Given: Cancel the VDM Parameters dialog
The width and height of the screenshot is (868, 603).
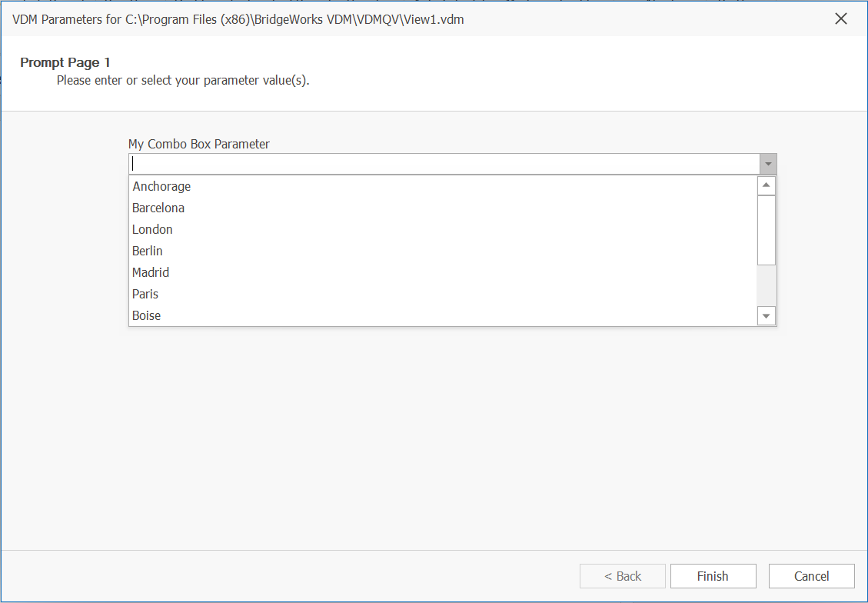Looking at the screenshot, I should [x=812, y=576].
